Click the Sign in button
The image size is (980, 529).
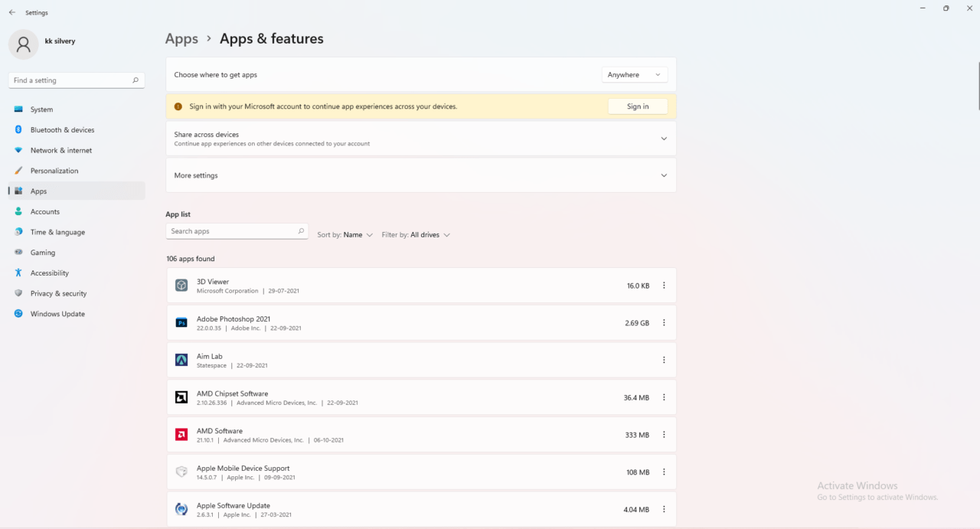coord(638,106)
